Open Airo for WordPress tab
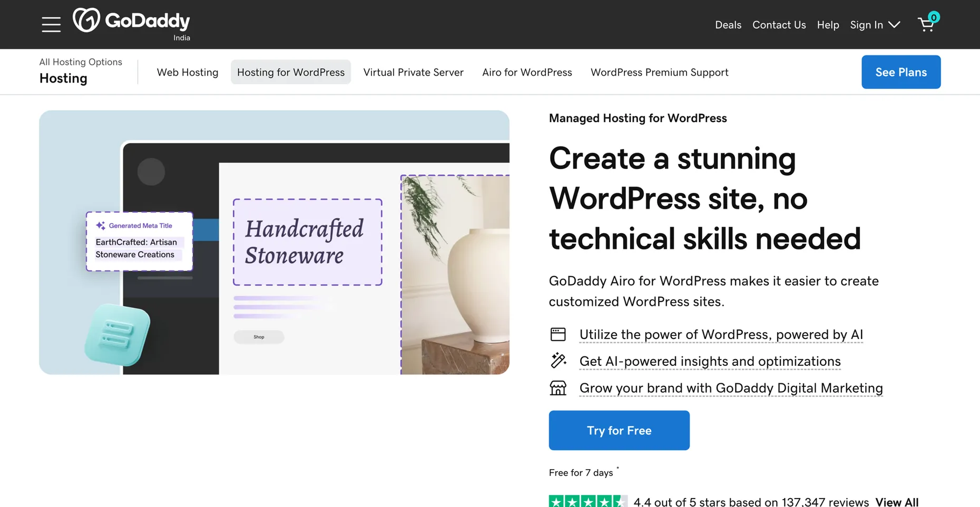 pos(527,72)
